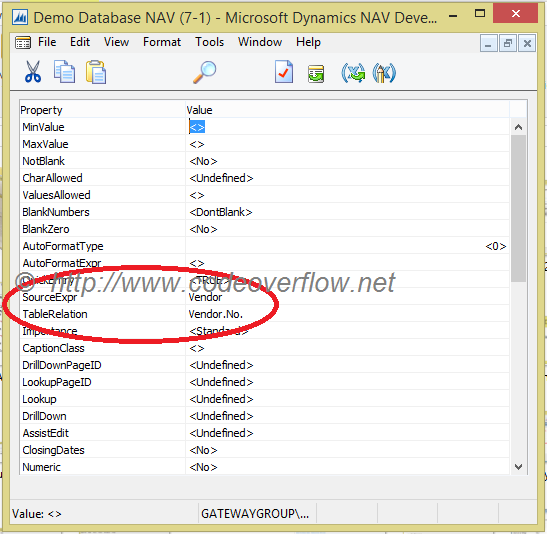Click the Paste clipboard icon
Screen dimensions: 547x534
96,72
